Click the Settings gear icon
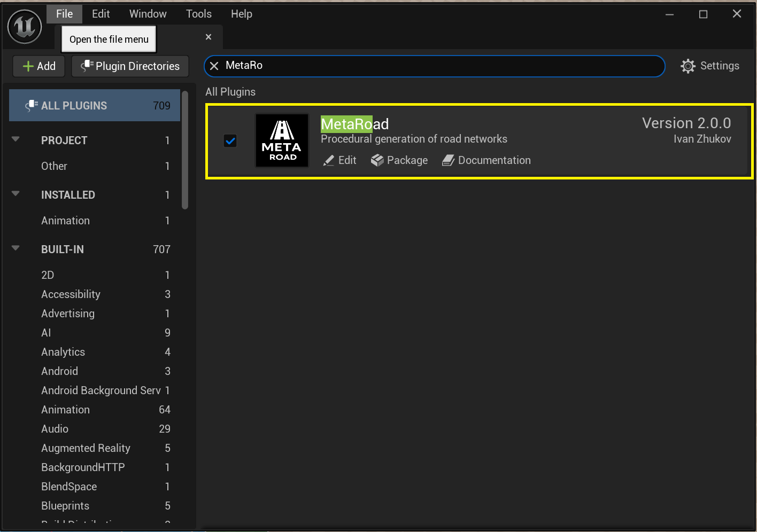Image resolution: width=757 pixels, height=532 pixels. pyautogui.click(x=688, y=66)
